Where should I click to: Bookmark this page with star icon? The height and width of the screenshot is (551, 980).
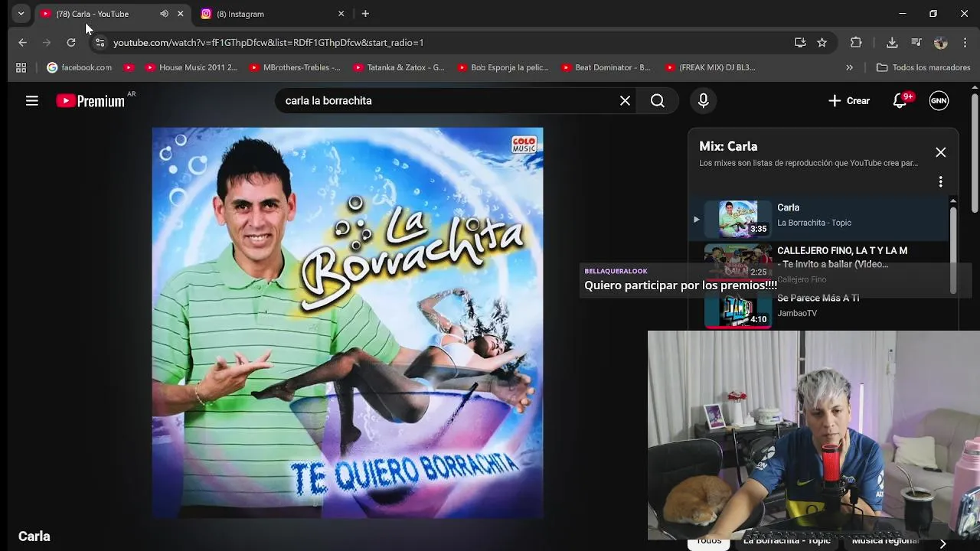[x=822, y=43]
